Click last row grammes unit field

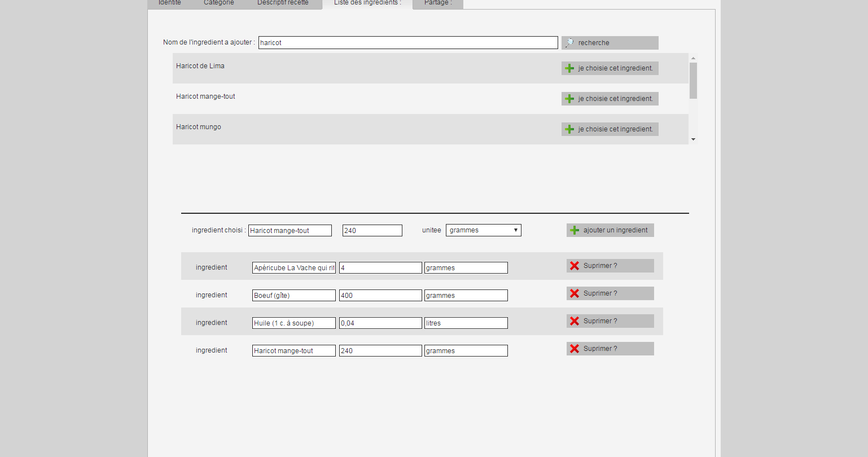[x=466, y=350]
